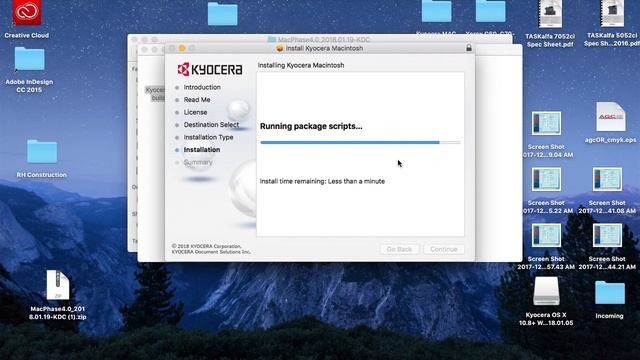Click the License step in sidebar
This screenshot has width=640, height=360.
click(x=196, y=112)
